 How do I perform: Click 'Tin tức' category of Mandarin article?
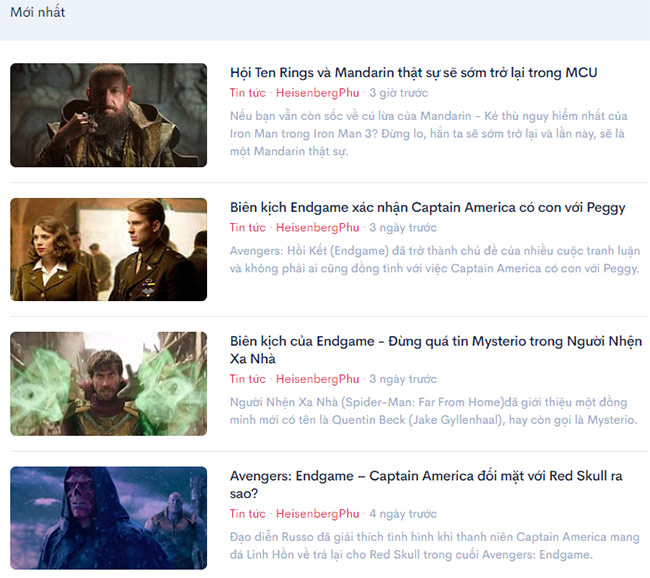click(x=247, y=92)
